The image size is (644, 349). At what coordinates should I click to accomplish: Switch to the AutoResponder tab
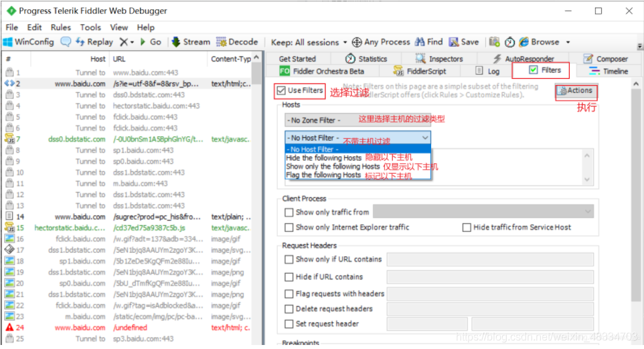pos(524,59)
